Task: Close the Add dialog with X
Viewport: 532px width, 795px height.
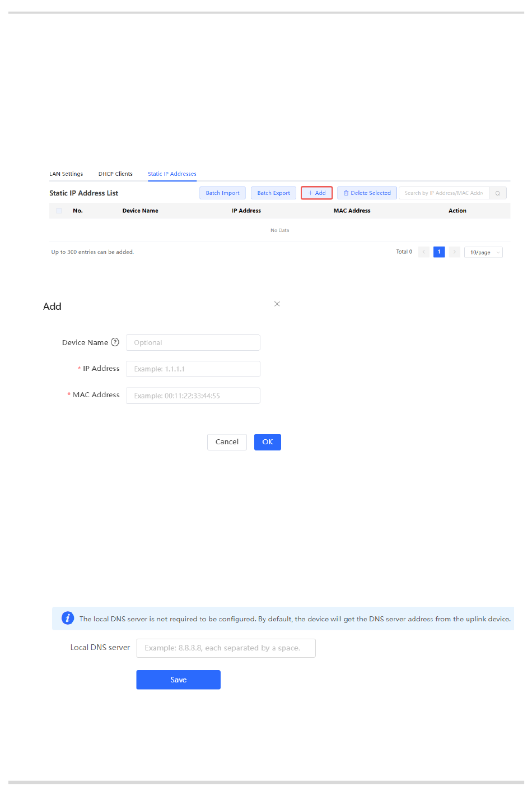Action: pyautogui.click(x=277, y=304)
